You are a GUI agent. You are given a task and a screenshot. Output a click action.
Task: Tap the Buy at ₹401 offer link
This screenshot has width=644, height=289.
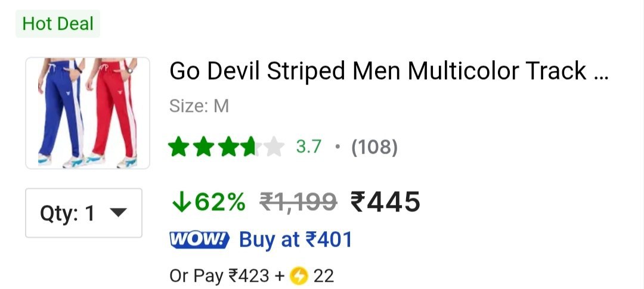(x=295, y=240)
